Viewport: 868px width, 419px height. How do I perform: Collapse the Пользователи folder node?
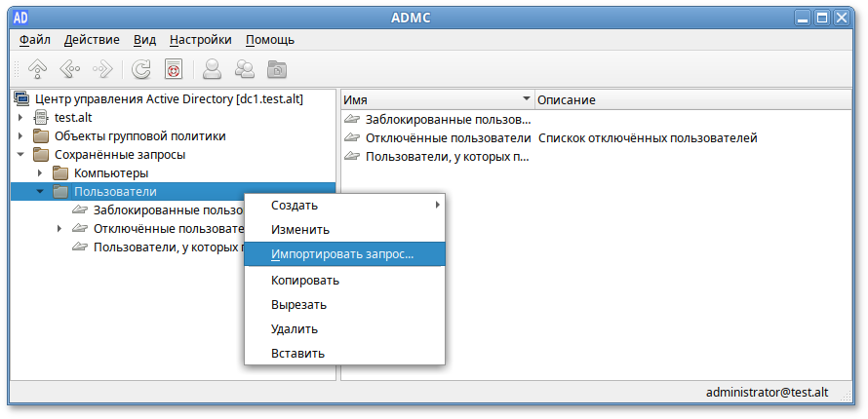[40, 192]
